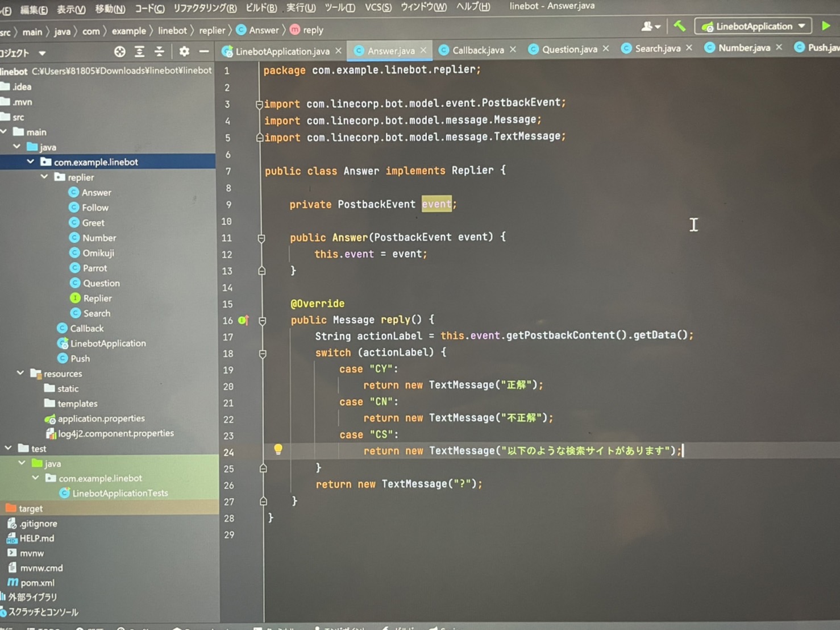Open the VCS menu
This screenshot has width=840, height=630.
pyautogui.click(x=378, y=7)
